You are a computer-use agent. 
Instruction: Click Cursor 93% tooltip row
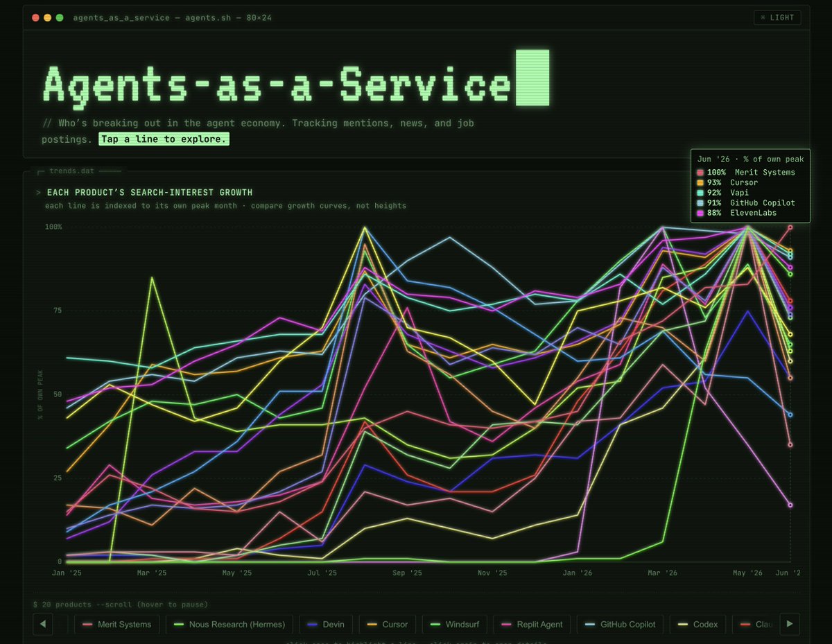tap(750, 182)
